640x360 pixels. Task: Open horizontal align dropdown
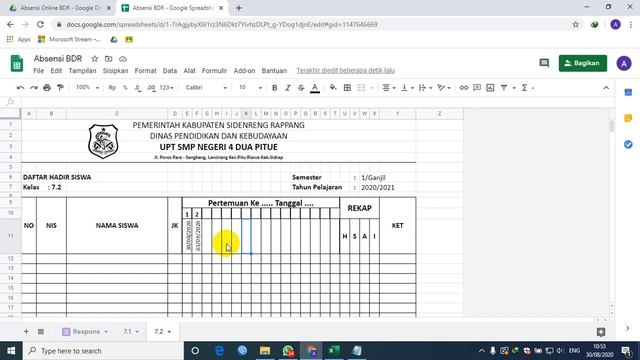[389, 88]
